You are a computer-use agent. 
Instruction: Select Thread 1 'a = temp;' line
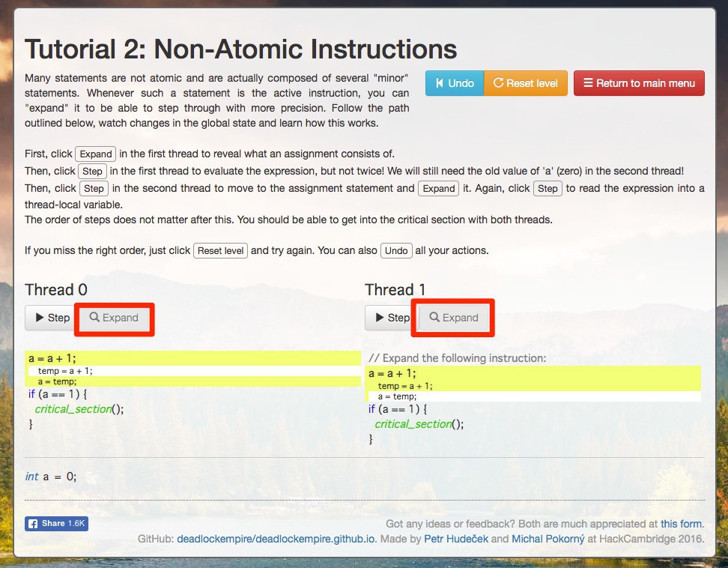click(535, 396)
